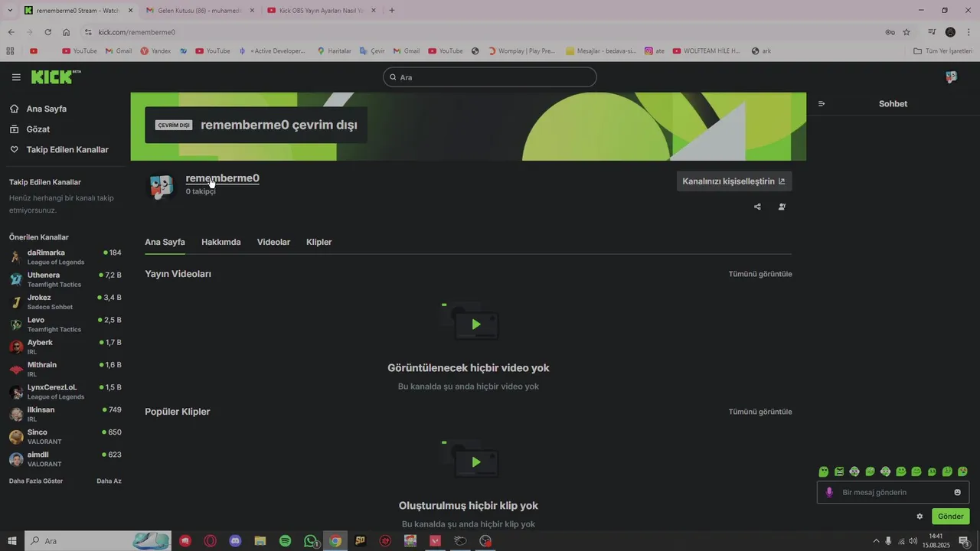Open the user avatar menu at top right

pyautogui.click(x=951, y=77)
